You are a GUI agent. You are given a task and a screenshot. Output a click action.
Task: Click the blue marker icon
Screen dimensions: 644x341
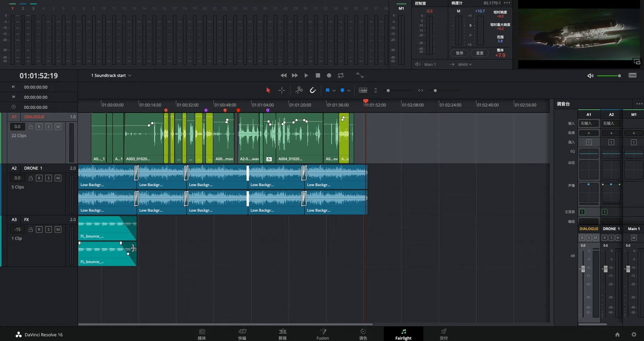click(342, 90)
